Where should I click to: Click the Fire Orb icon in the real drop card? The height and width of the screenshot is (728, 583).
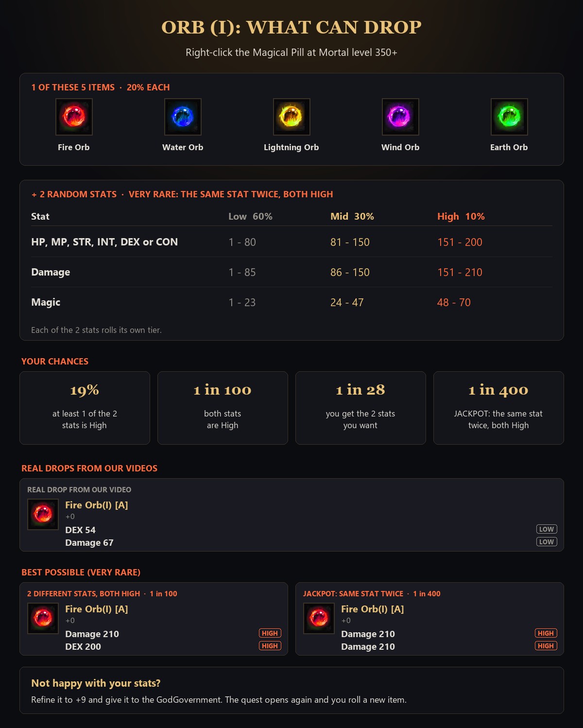(43, 514)
